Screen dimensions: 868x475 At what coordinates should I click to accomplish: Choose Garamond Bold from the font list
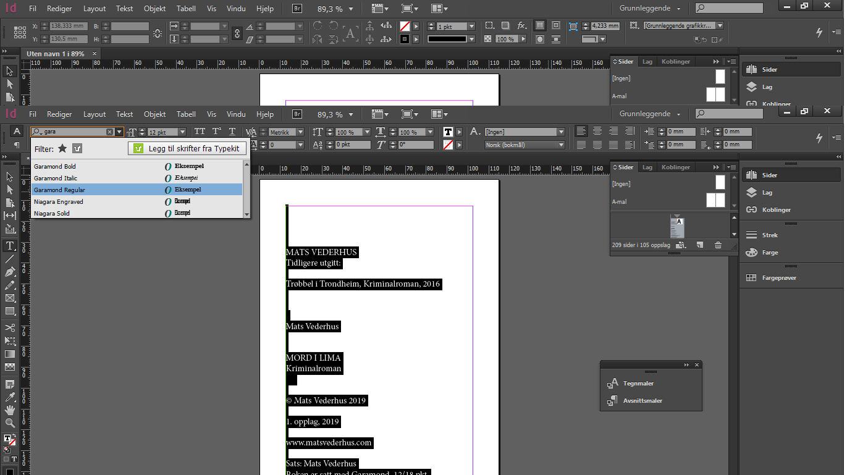coord(55,167)
